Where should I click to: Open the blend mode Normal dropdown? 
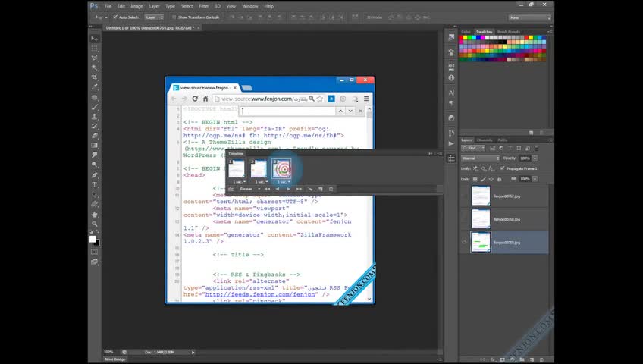[481, 158]
